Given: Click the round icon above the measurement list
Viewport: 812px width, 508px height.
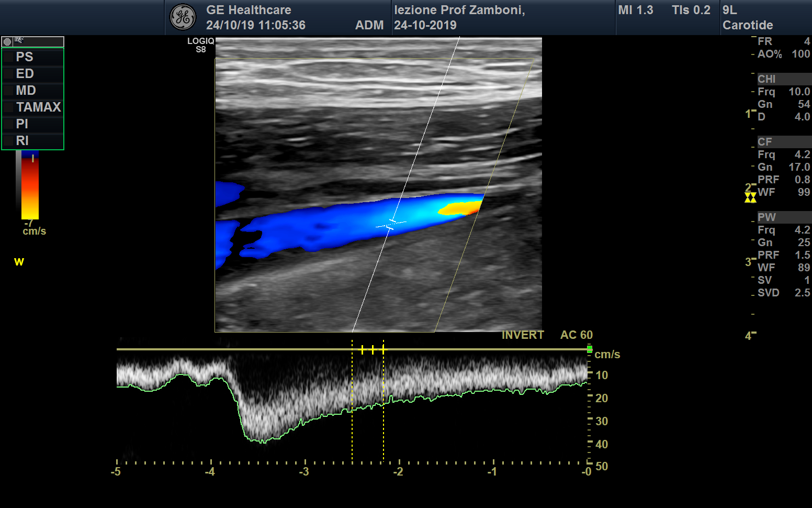Looking at the screenshot, I should (7, 42).
